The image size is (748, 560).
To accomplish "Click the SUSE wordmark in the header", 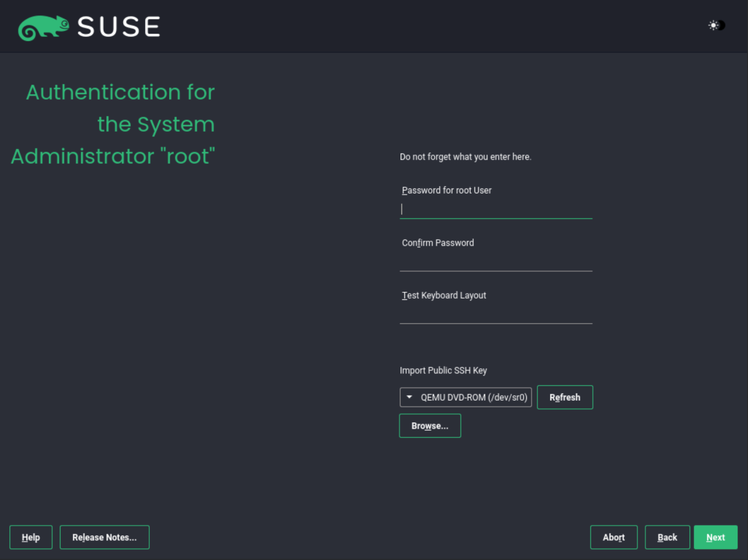I will (x=118, y=27).
